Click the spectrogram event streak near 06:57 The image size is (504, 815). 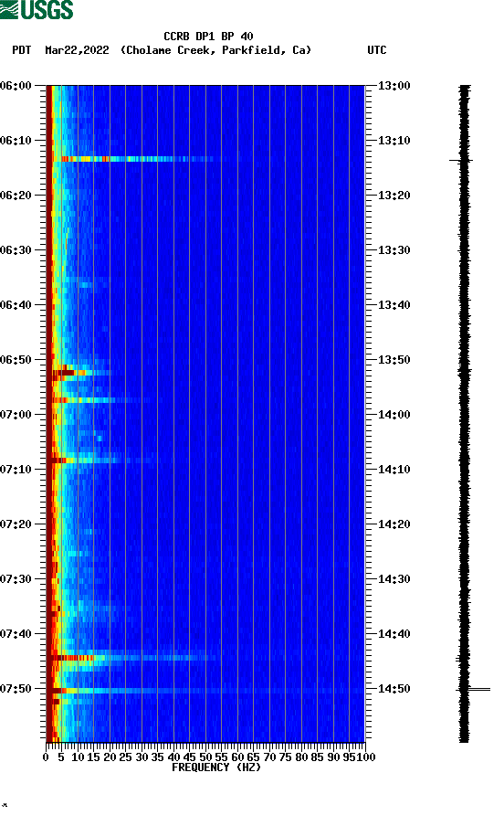pyautogui.click(x=86, y=400)
